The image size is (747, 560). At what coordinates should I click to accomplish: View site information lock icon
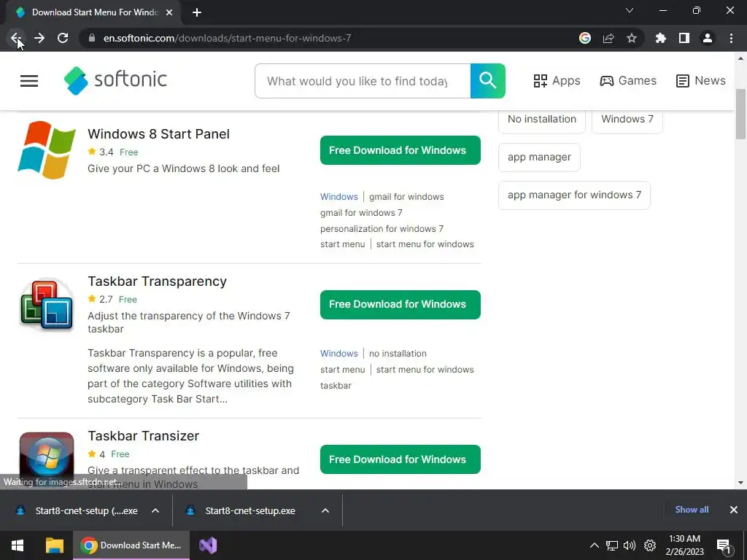(x=92, y=38)
